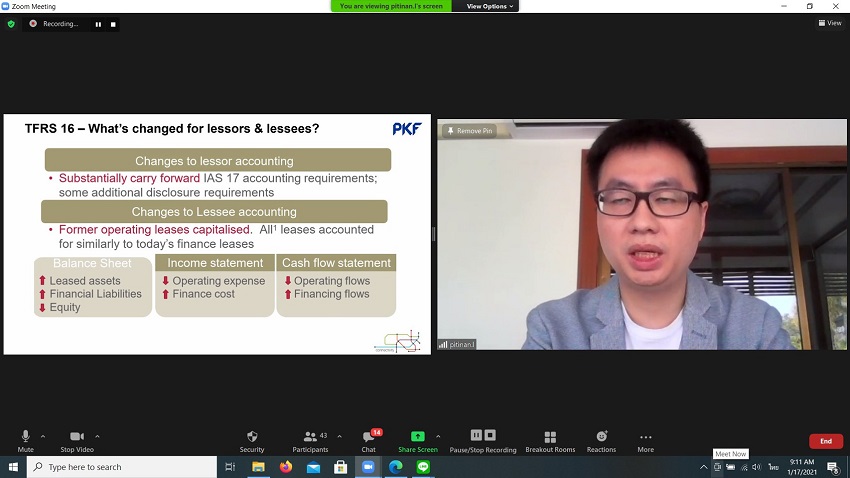This screenshot has height=478, width=850.
Task: Stop the recording using the square icon
Action: (113, 24)
